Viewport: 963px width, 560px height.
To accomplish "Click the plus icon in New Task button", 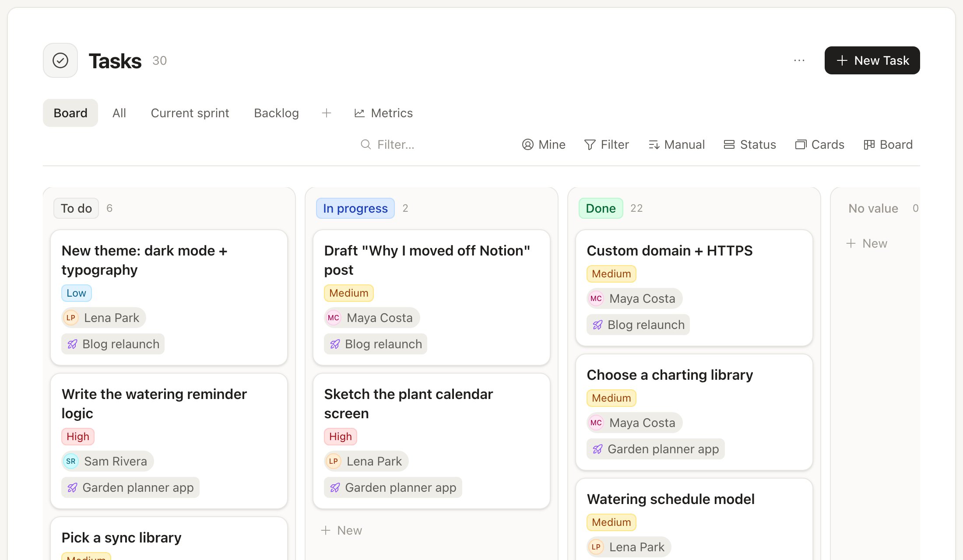I will (842, 60).
